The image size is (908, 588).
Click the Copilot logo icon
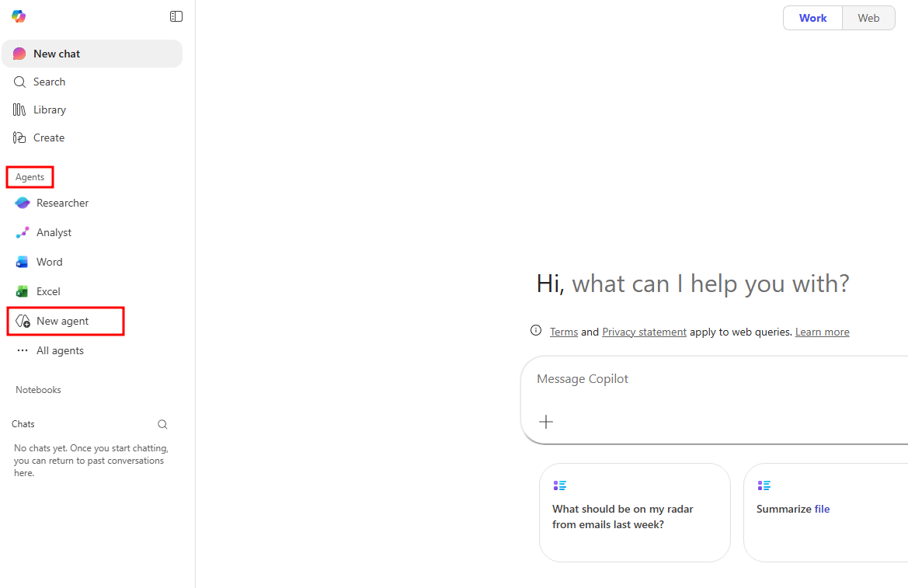pyautogui.click(x=19, y=16)
